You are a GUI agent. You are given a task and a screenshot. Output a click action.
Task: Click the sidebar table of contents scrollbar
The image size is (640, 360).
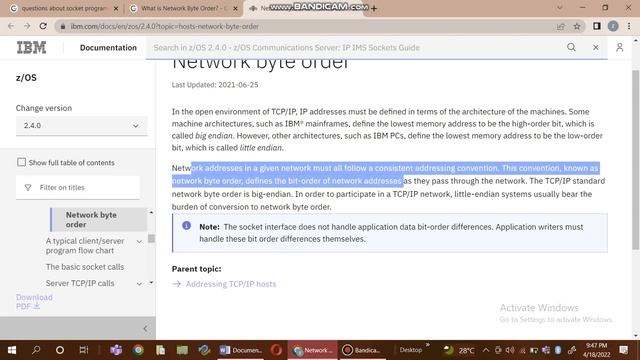pyautogui.click(x=151, y=238)
